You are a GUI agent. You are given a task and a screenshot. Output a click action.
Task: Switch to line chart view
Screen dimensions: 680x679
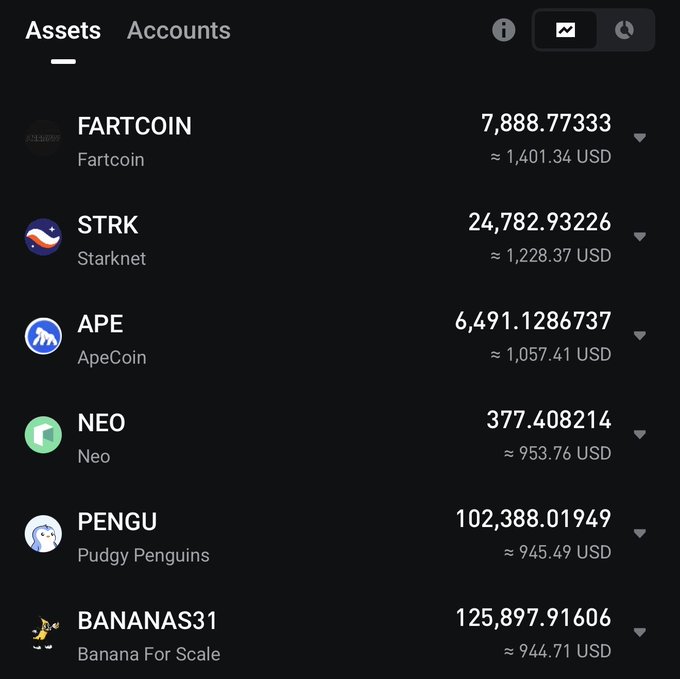point(566,30)
